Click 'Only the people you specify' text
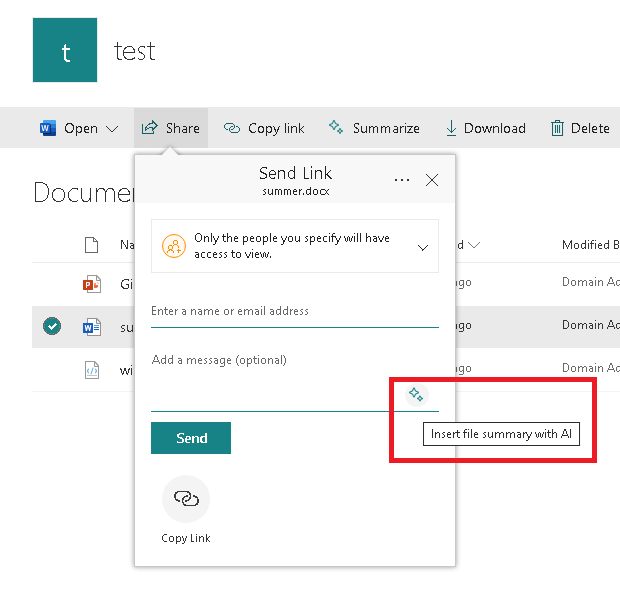The height and width of the screenshot is (609, 620). click(291, 246)
